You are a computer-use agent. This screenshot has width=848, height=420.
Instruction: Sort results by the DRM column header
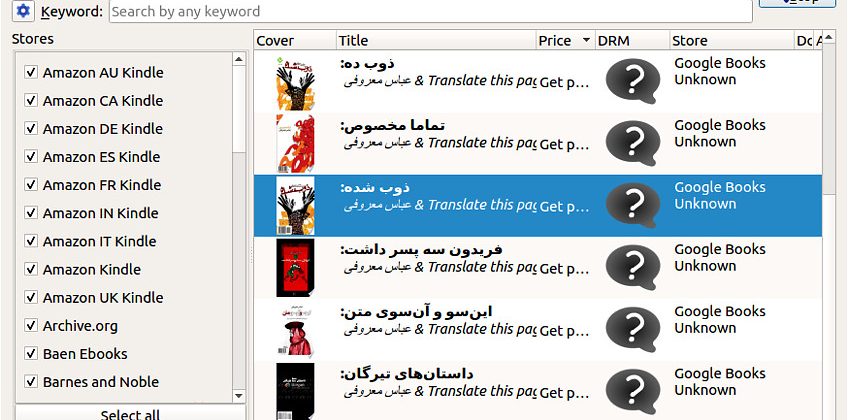(x=632, y=41)
